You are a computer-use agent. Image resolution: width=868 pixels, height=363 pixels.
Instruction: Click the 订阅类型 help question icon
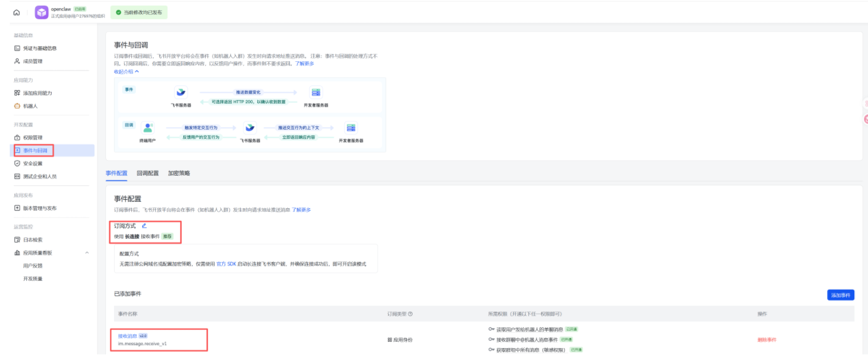(x=410, y=314)
